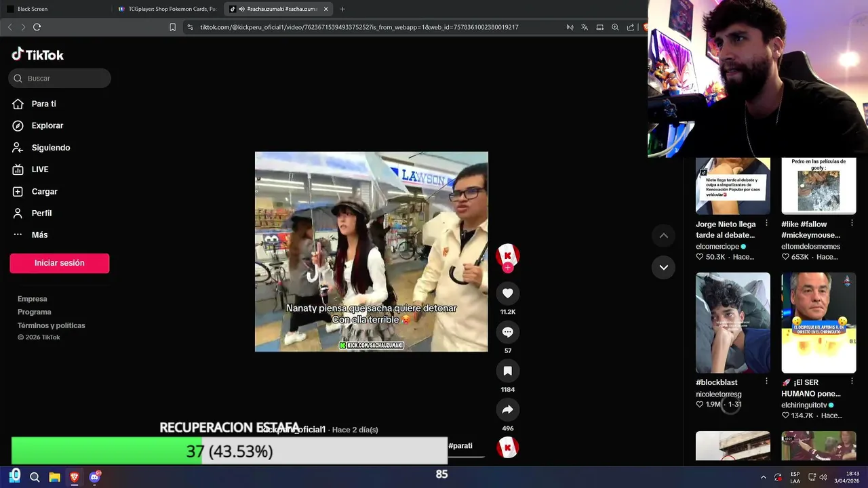Open options menu for Jorge Nieto video
This screenshot has width=868, height=488.
(766, 223)
